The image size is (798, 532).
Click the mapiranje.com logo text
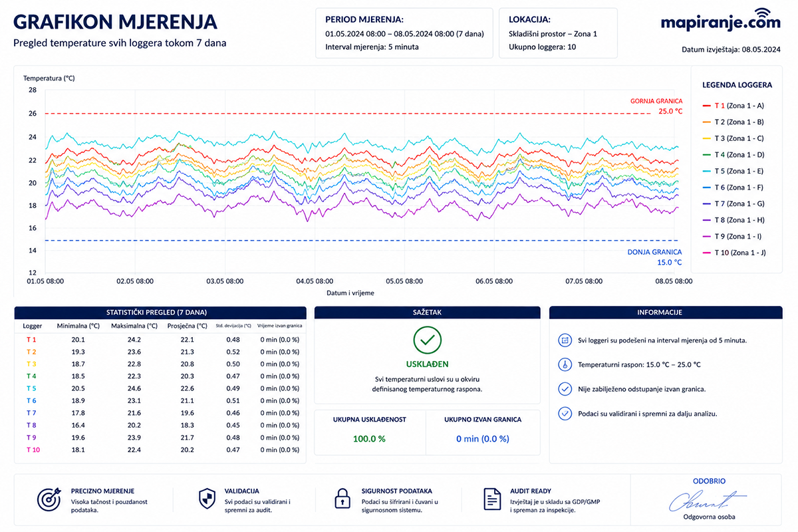(x=720, y=23)
